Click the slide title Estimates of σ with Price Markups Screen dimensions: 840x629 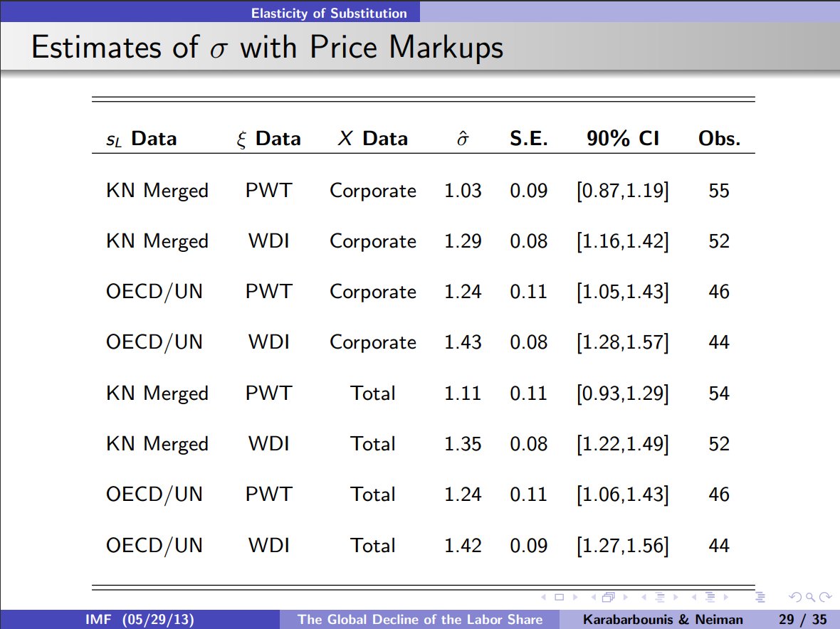click(x=268, y=47)
